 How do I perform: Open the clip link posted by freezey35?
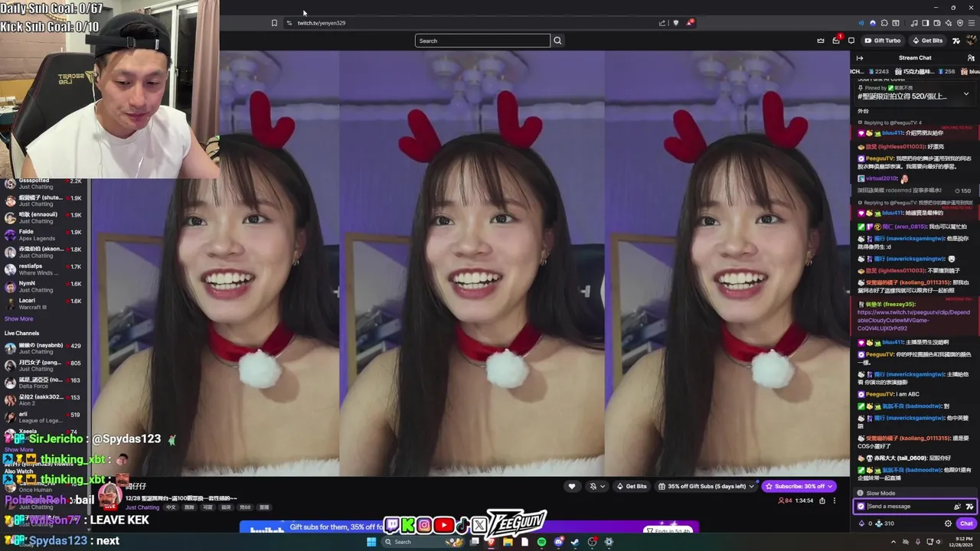click(913, 320)
